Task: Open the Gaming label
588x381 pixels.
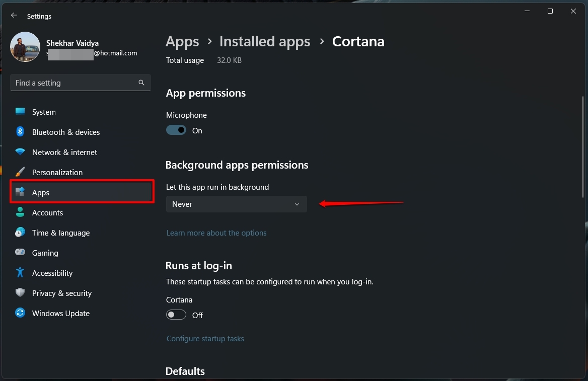Action: (45, 253)
